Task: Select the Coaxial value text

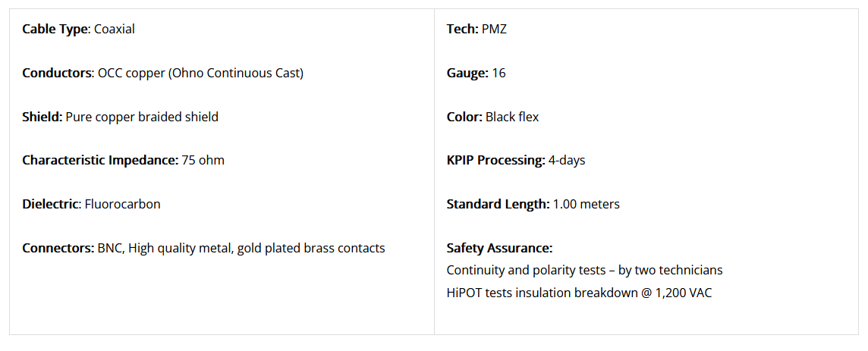Action: point(115,30)
